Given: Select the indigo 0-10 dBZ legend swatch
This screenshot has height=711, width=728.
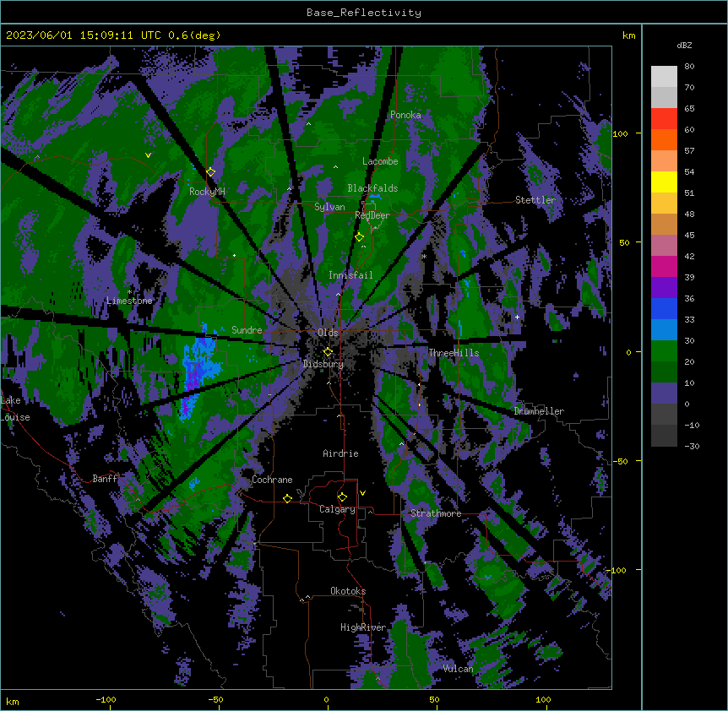Looking at the screenshot, I should 664,393.
